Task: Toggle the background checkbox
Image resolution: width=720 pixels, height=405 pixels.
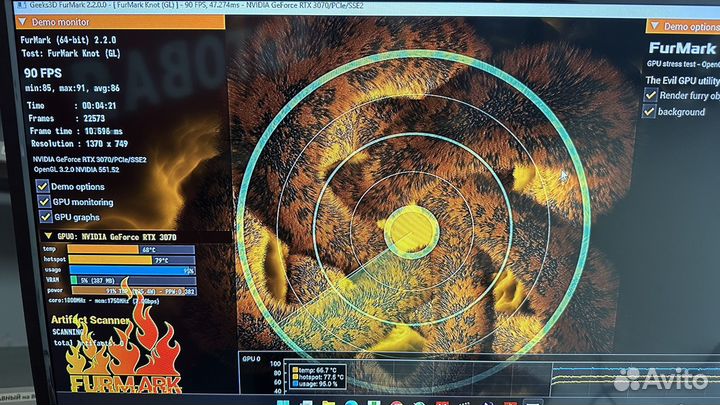Action: coord(648,111)
